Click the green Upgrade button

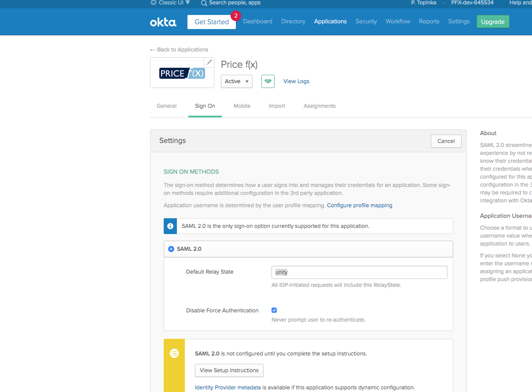[x=492, y=22]
